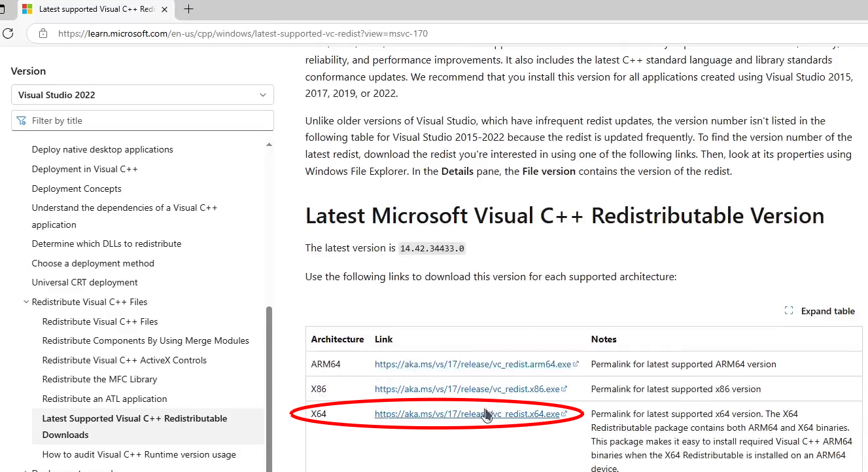Download via the vc_redist.x64.exe link
The width and height of the screenshot is (868, 472).
[x=467, y=414]
